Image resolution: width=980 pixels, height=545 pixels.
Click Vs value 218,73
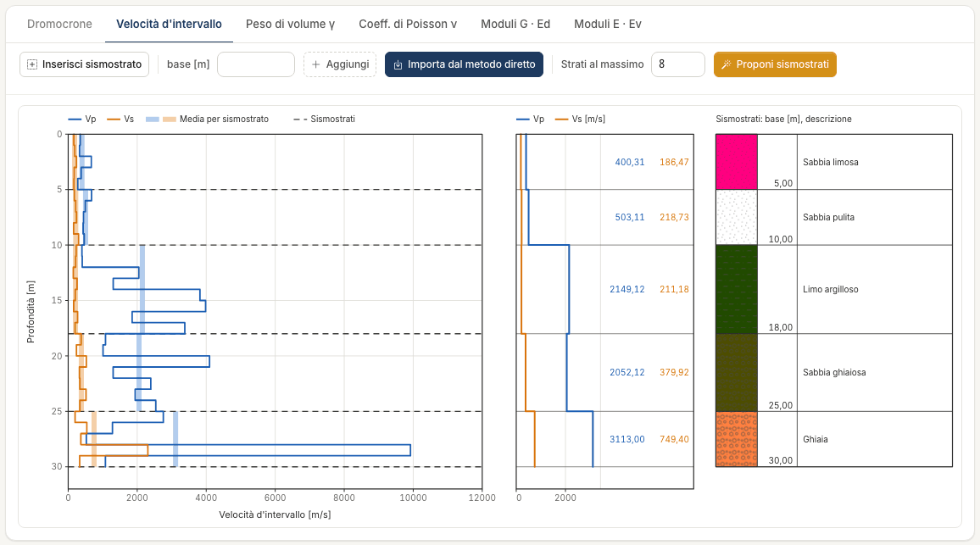tap(674, 217)
